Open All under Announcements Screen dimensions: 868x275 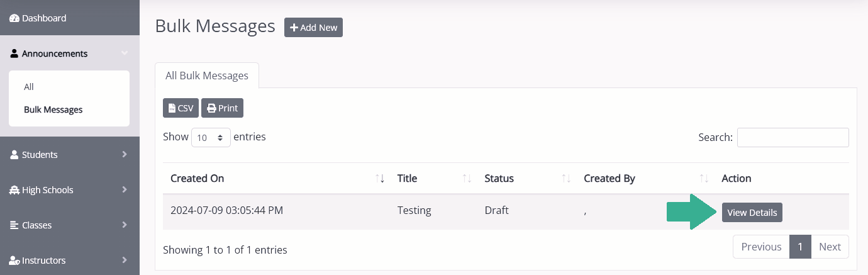coord(29,87)
